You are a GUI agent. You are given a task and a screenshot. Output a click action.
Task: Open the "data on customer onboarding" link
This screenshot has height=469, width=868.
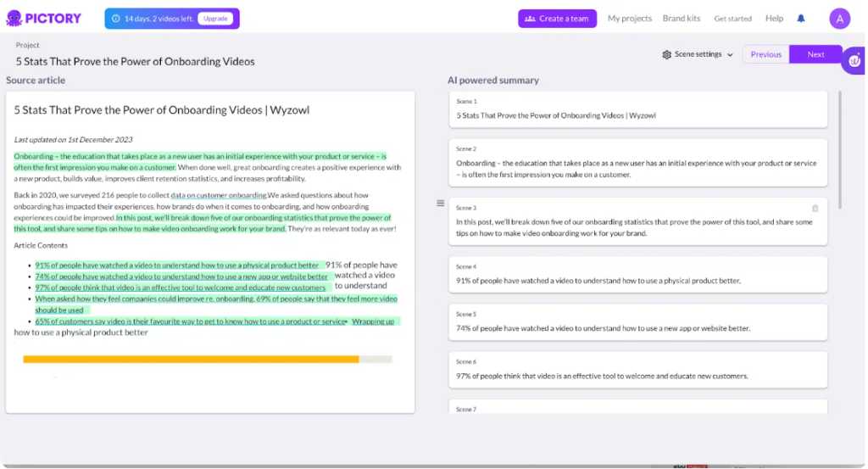(x=218, y=196)
